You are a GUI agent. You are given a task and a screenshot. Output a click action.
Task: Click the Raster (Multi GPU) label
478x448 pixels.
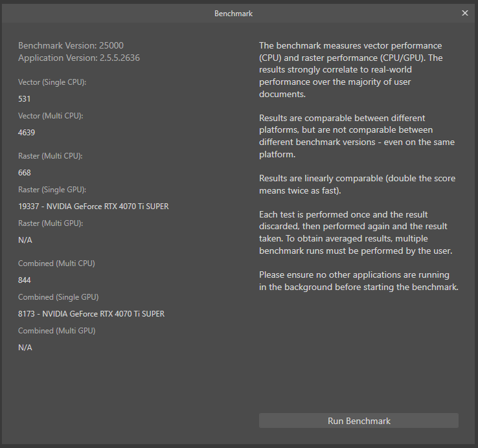(x=51, y=223)
